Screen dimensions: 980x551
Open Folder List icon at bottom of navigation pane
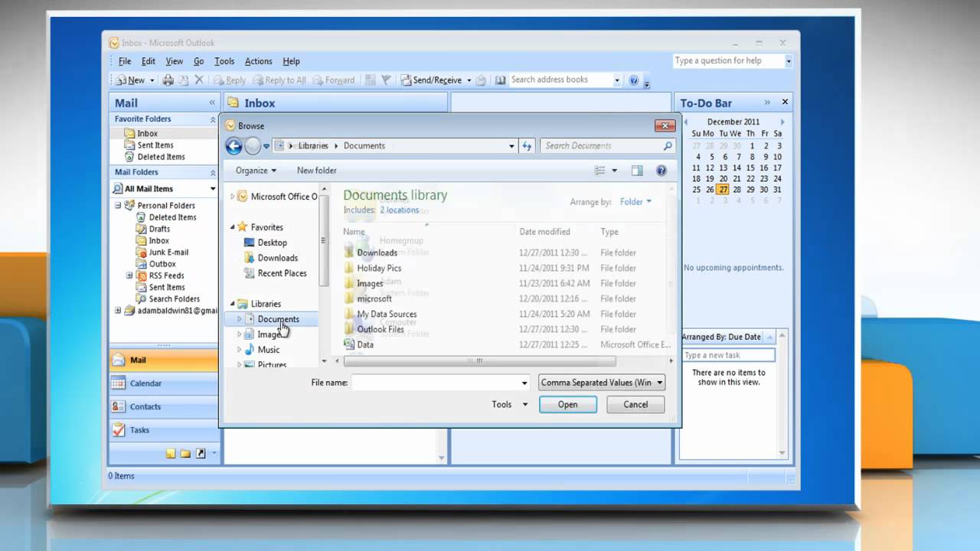tap(185, 453)
